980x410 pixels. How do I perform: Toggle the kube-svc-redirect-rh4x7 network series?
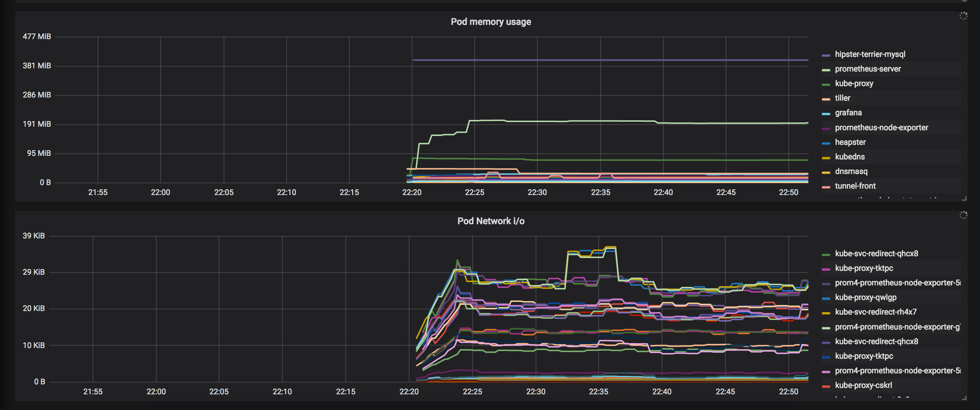tap(875, 312)
